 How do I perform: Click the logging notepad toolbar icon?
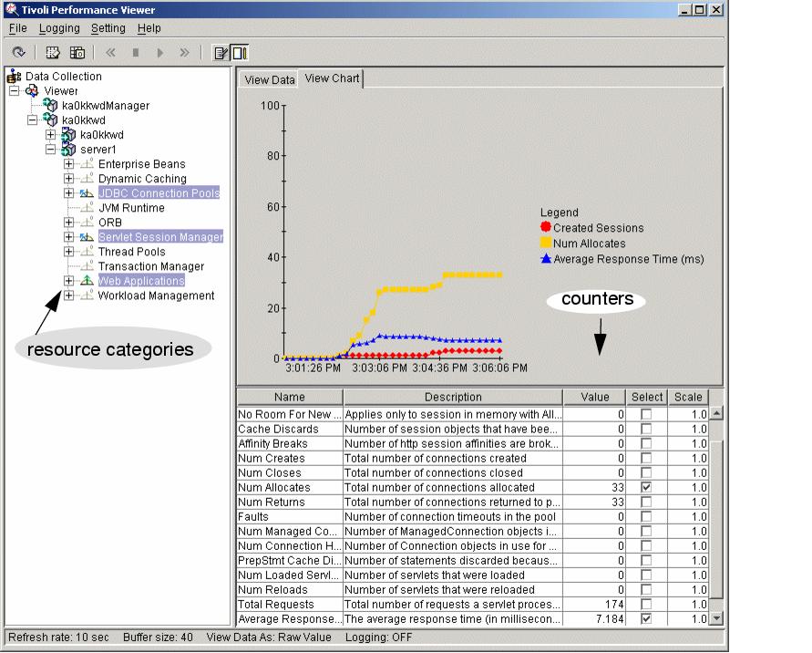pyautogui.click(x=221, y=53)
